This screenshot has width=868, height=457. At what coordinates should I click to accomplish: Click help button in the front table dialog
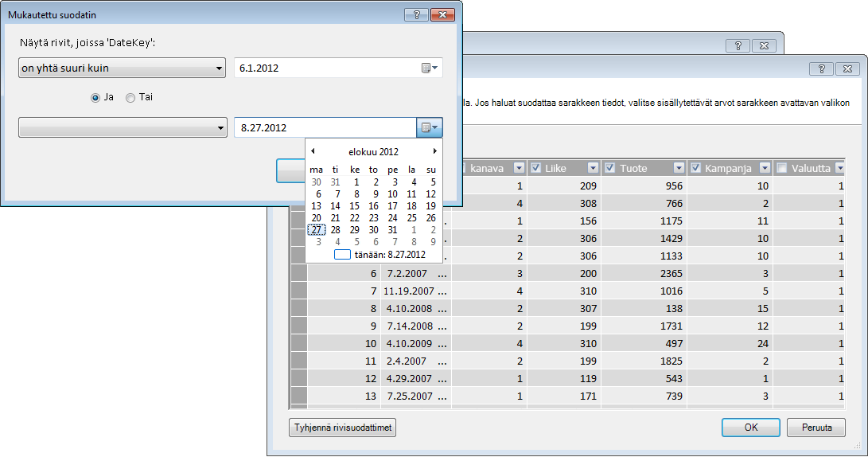(822, 68)
